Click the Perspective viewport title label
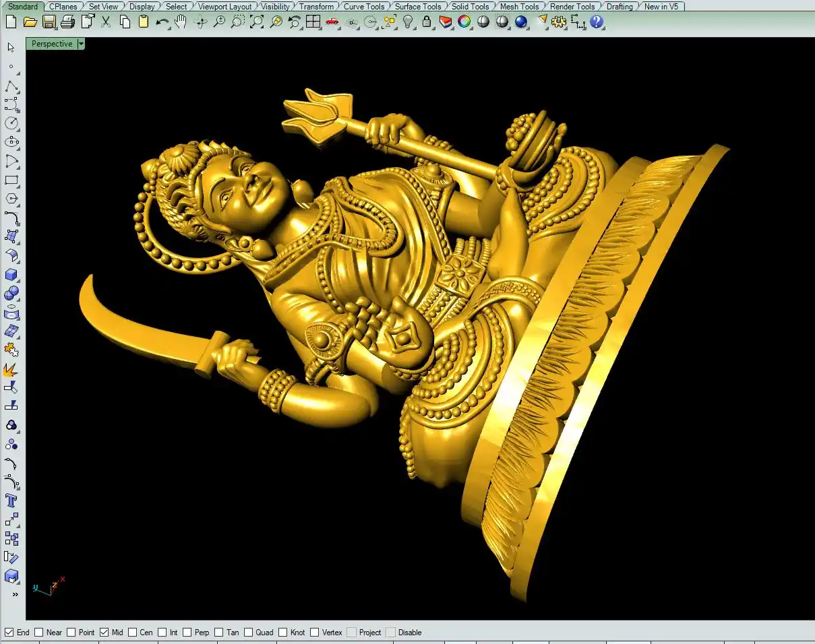Viewport: 815px width, 644px height. pos(52,44)
